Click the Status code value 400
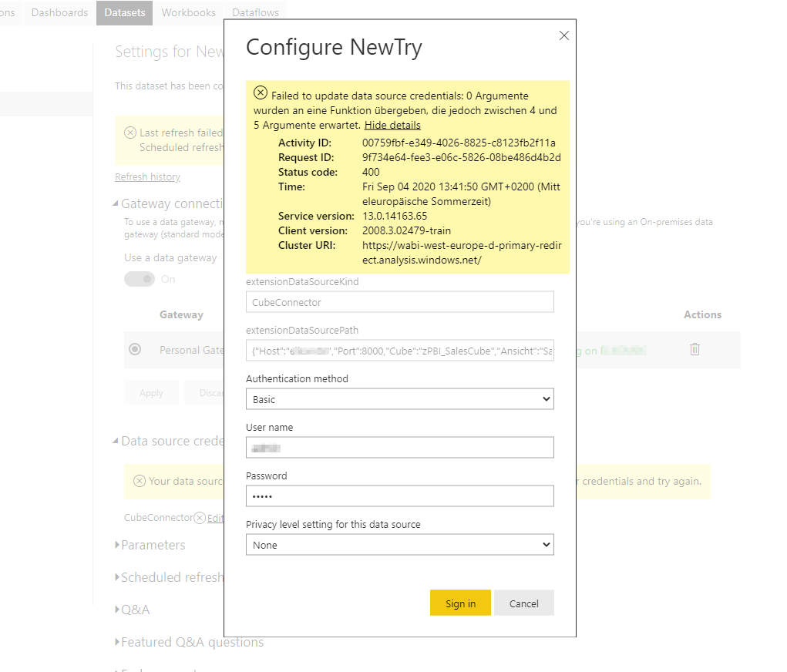 pos(371,172)
